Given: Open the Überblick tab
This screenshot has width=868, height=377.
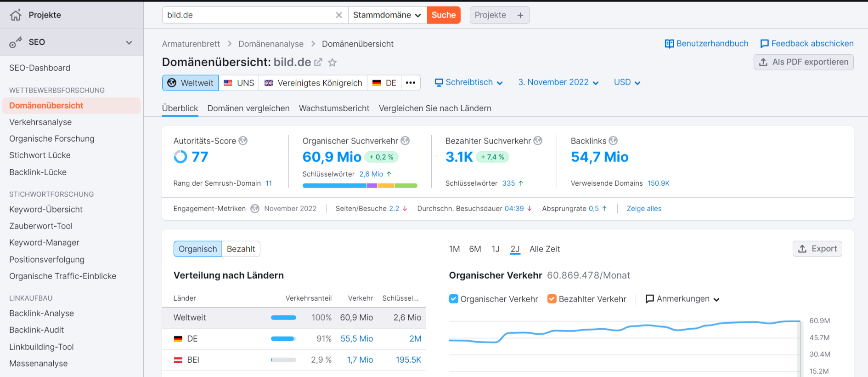Looking at the screenshot, I should 180,108.
